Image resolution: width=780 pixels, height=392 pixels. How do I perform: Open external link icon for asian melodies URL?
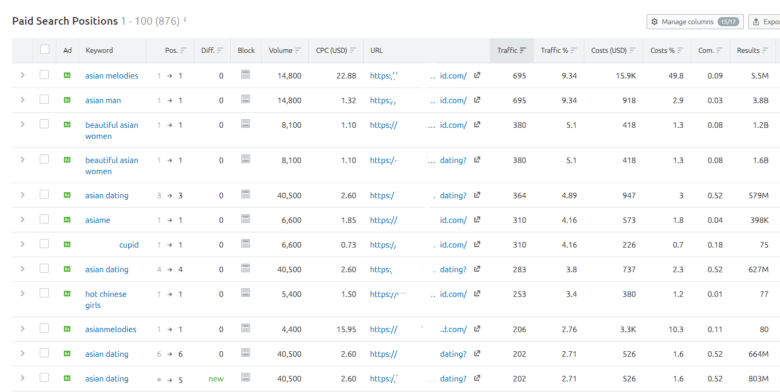point(477,75)
